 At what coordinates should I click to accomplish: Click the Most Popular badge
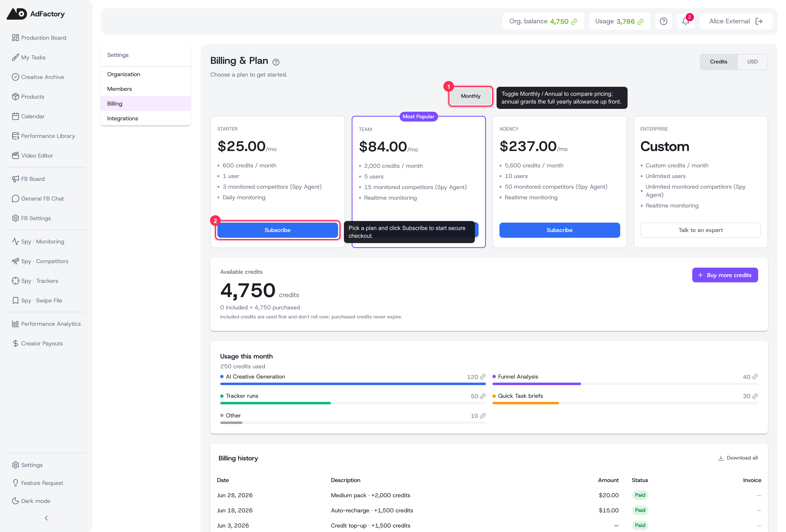pyautogui.click(x=418, y=116)
